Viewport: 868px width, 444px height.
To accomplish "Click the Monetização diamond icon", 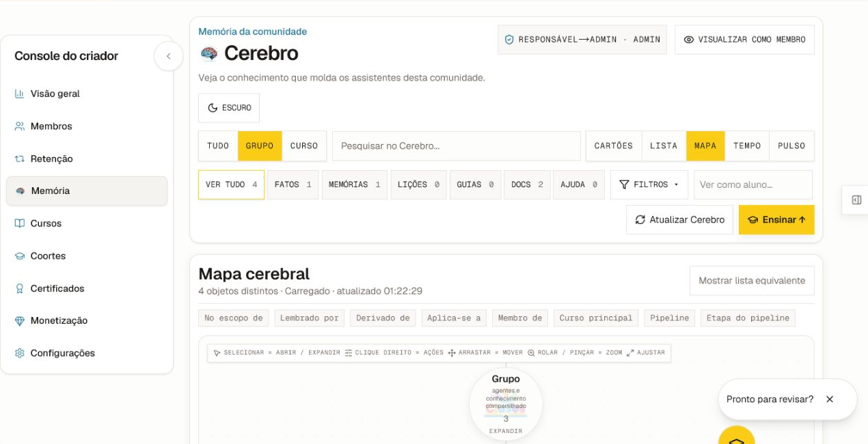I will pos(20,321).
